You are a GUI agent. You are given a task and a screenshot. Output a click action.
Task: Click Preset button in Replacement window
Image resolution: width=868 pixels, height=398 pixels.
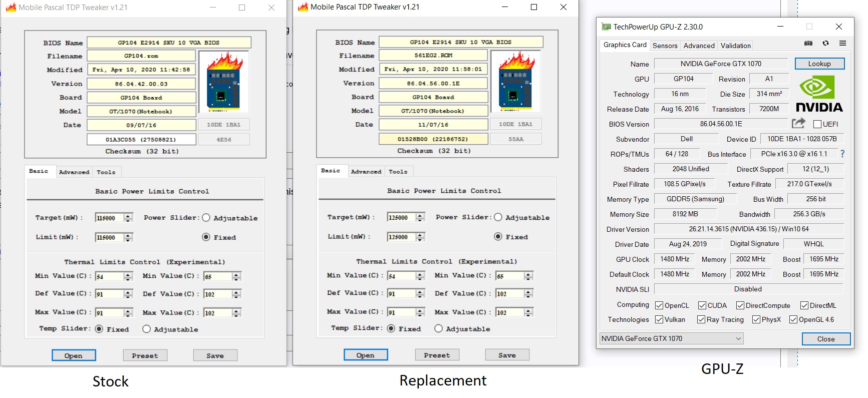(x=437, y=355)
